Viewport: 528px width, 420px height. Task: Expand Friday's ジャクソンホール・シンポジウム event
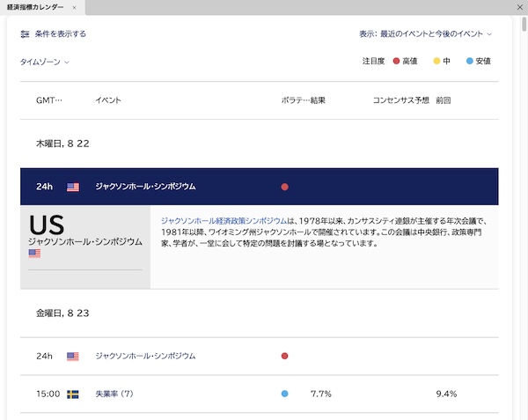(260, 356)
